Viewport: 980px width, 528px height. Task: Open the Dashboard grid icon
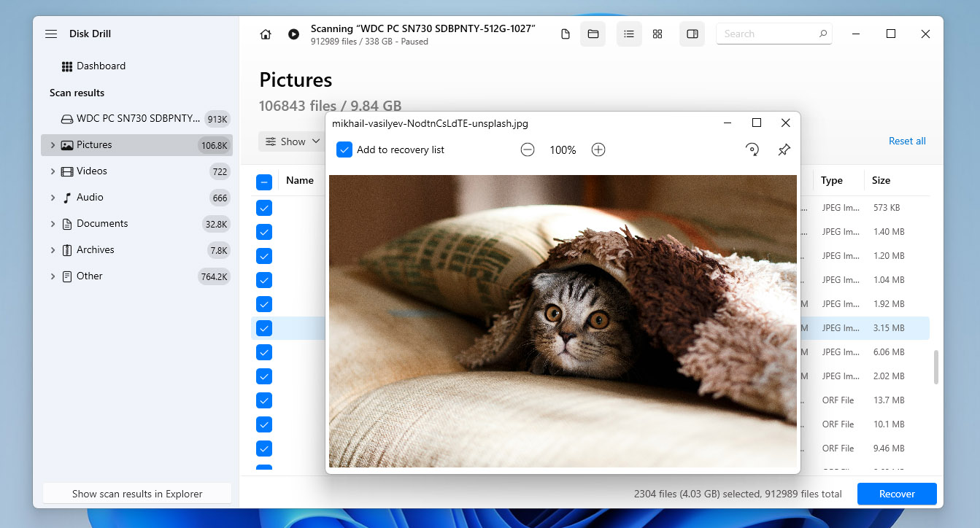[x=67, y=66]
